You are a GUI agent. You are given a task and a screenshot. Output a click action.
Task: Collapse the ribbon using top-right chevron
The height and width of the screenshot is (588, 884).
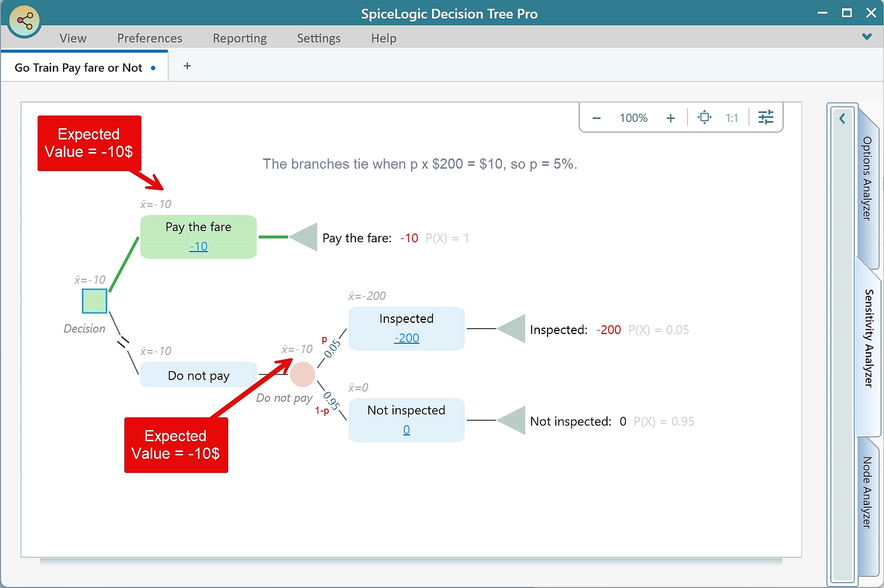(x=867, y=37)
